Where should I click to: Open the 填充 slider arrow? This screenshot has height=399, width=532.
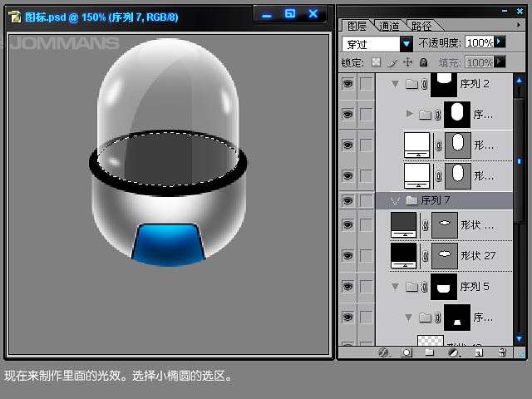500,62
